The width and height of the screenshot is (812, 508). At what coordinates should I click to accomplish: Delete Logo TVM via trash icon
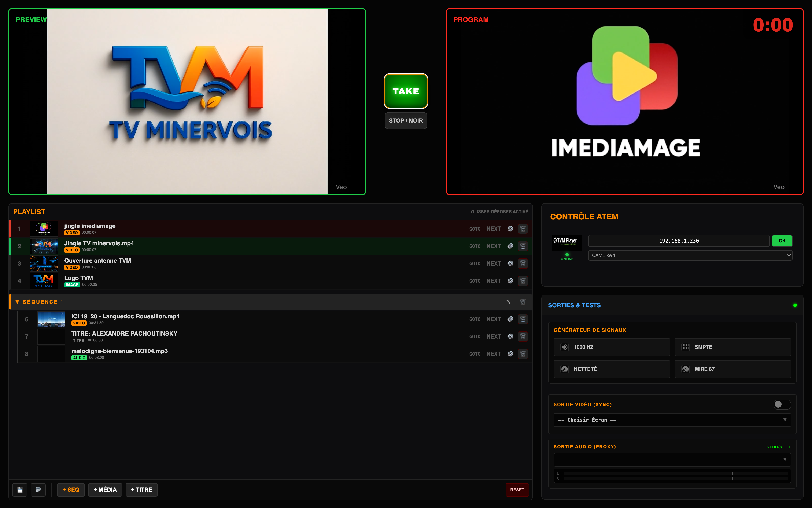(x=523, y=281)
